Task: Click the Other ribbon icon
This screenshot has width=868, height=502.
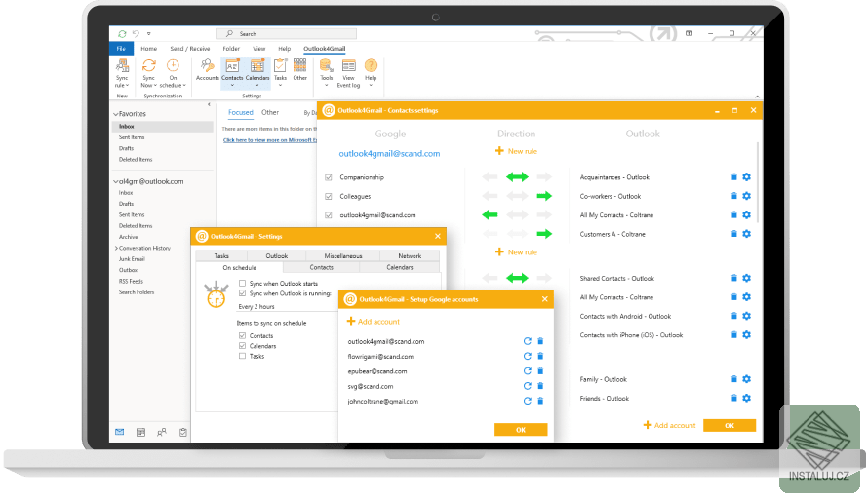Action: pos(300,70)
